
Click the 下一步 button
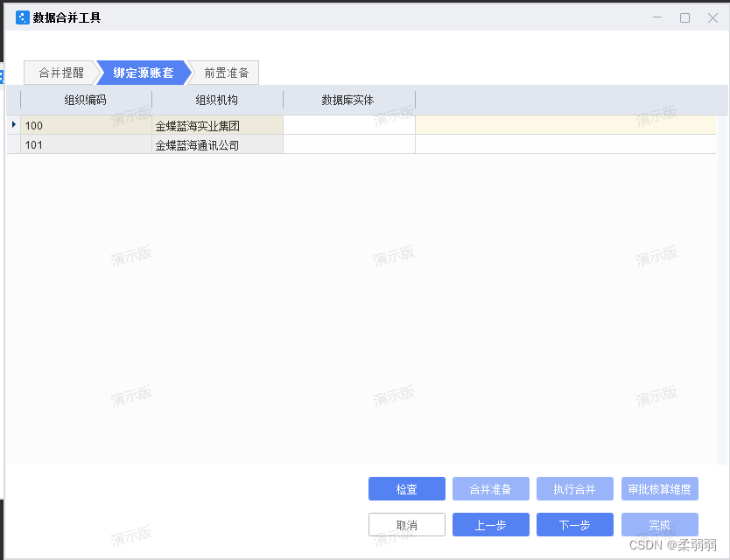point(574,524)
